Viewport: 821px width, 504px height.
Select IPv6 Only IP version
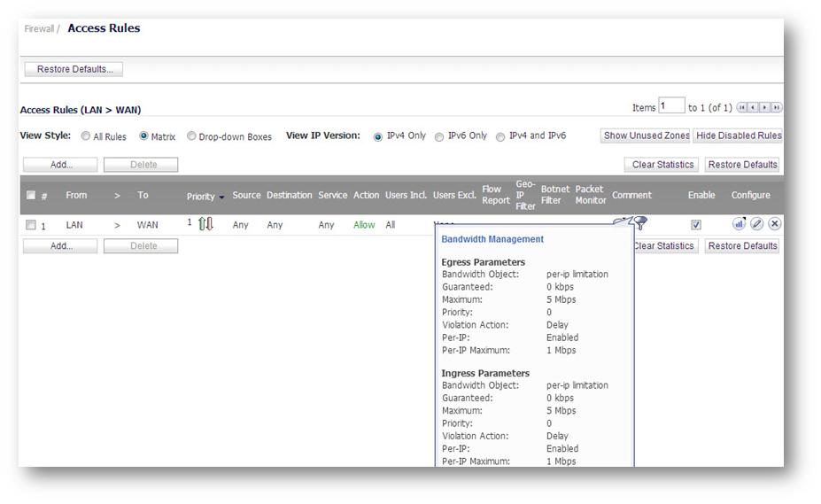439,137
